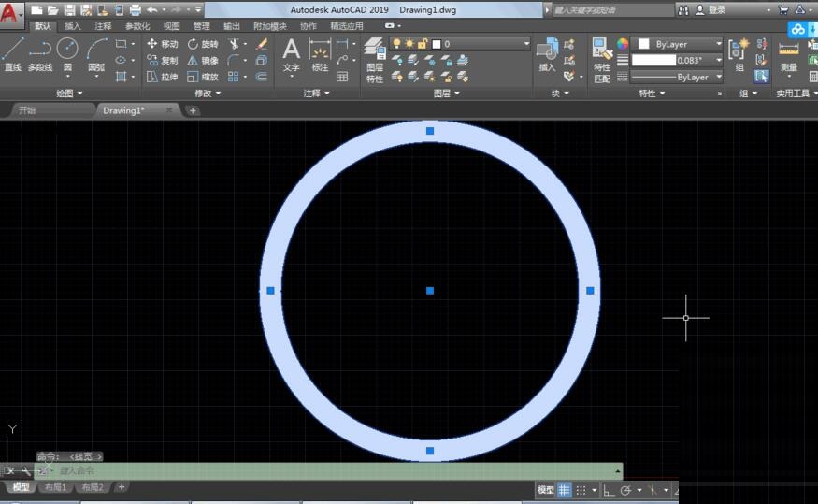Click the white ByLayer color swatch

tap(644, 44)
